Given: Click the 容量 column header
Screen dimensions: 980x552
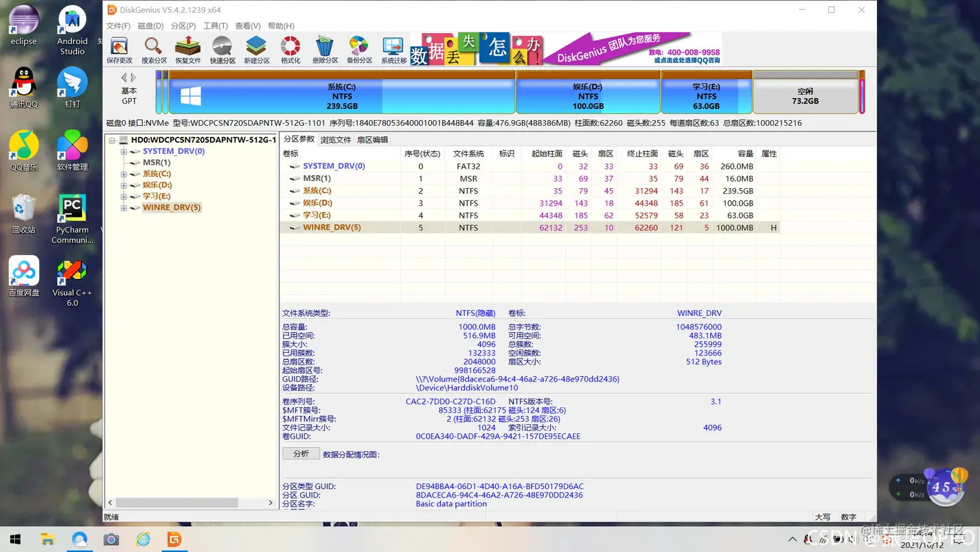Looking at the screenshot, I should (x=735, y=154).
